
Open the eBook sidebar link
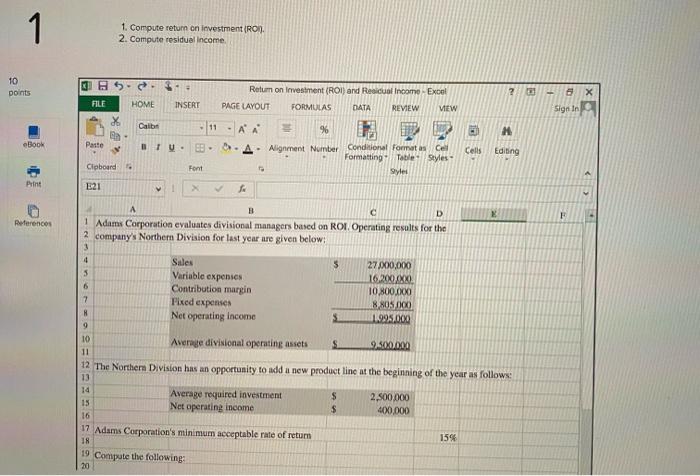[34, 137]
